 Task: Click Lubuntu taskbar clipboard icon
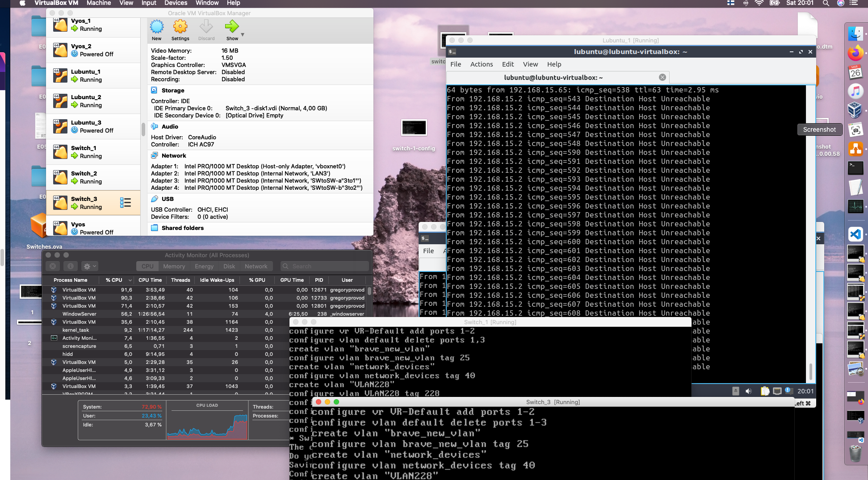coord(765,391)
